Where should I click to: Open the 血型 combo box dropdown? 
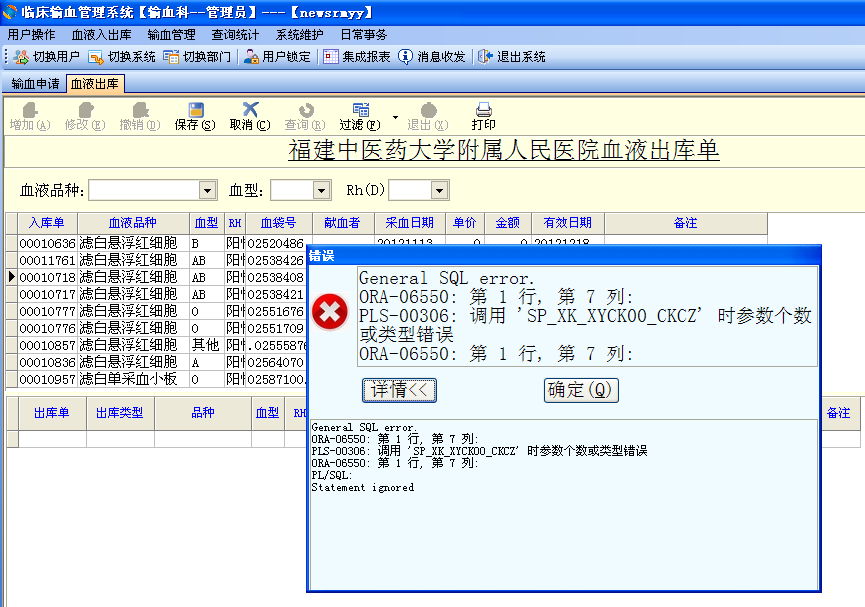click(x=322, y=190)
